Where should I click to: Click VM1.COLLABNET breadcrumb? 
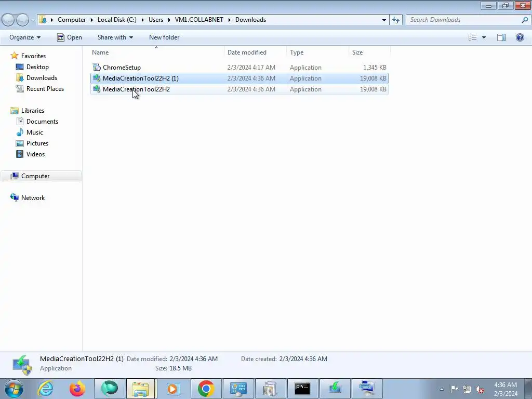199,20
